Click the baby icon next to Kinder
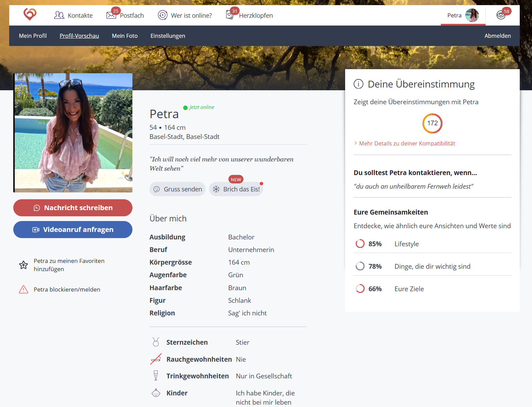 (x=156, y=393)
